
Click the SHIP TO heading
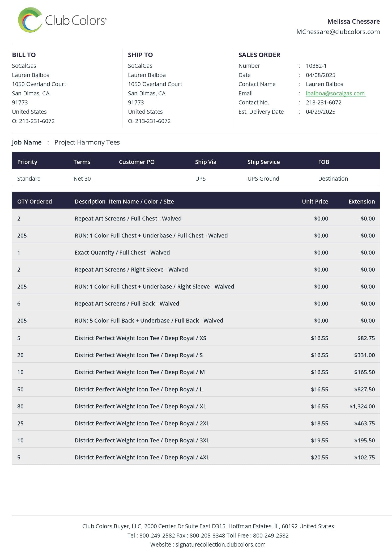140,55
